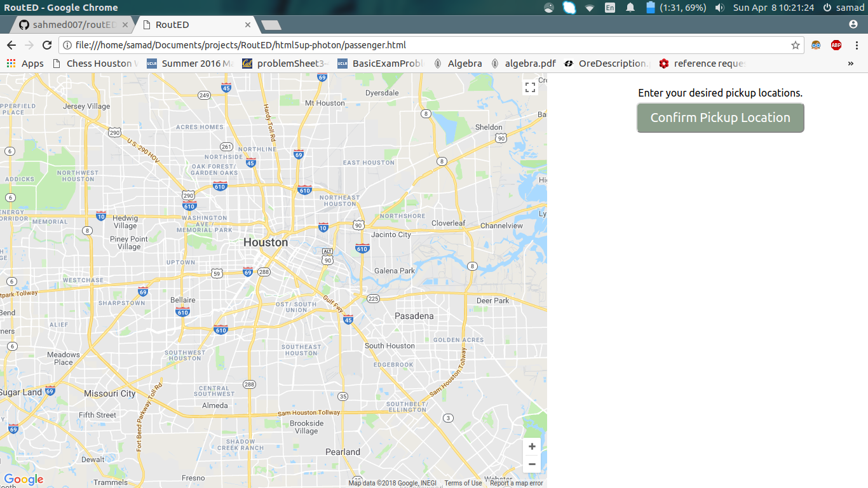Open the Algebra bookmark

(x=458, y=64)
